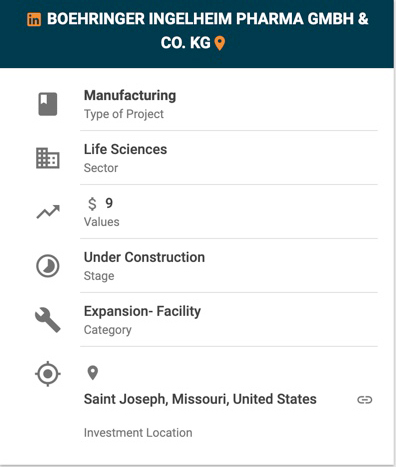The image size is (396, 467).
Task: Click the gray location pin above Saint Joseph
Action: (92, 373)
